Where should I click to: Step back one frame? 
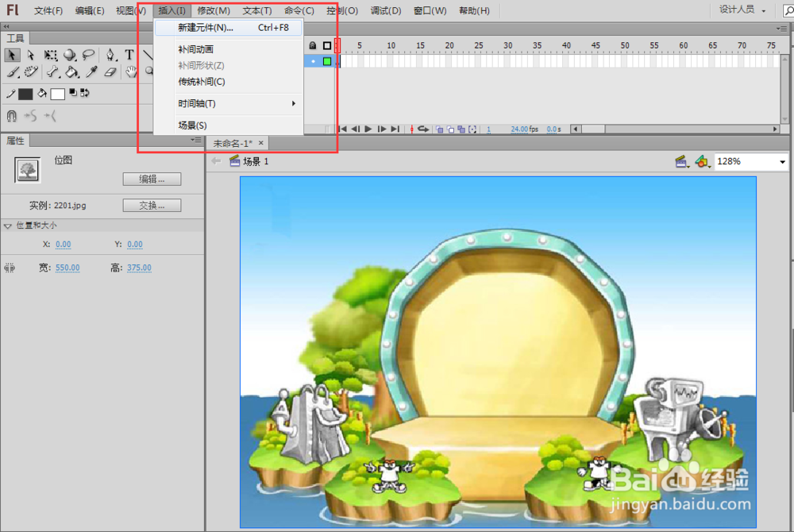click(356, 129)
